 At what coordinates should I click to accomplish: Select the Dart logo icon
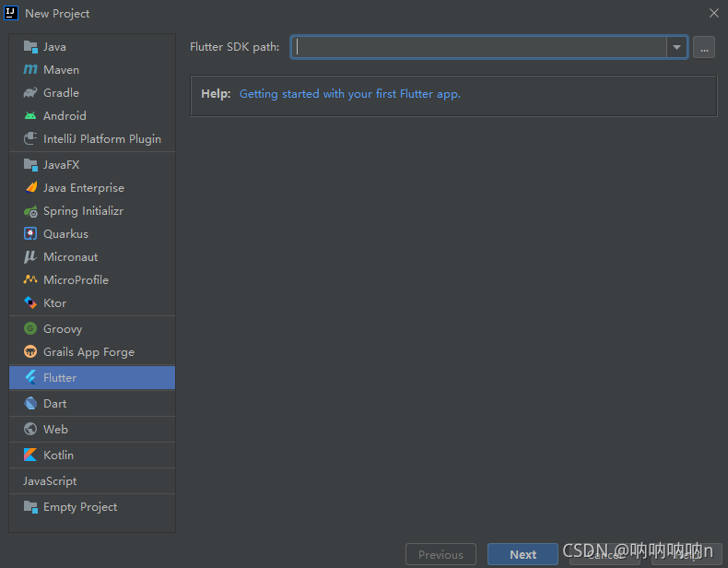30,403
